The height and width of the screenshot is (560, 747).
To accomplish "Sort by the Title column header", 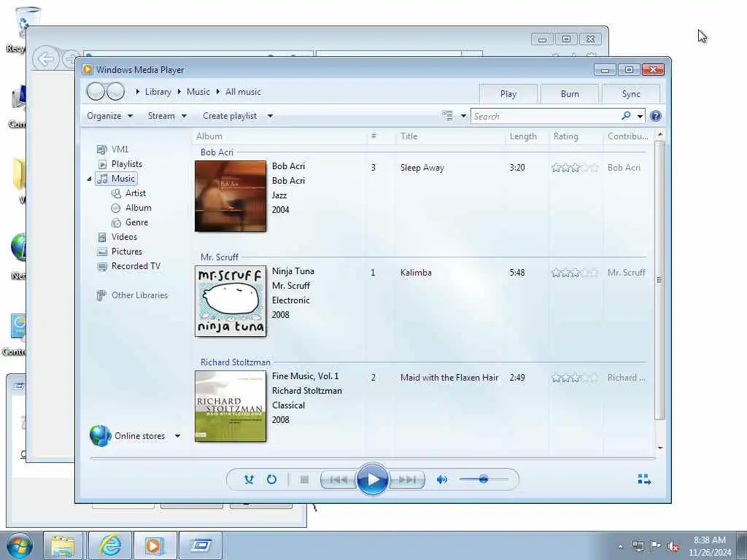I will pyautogui.click(x=449, y=136).
